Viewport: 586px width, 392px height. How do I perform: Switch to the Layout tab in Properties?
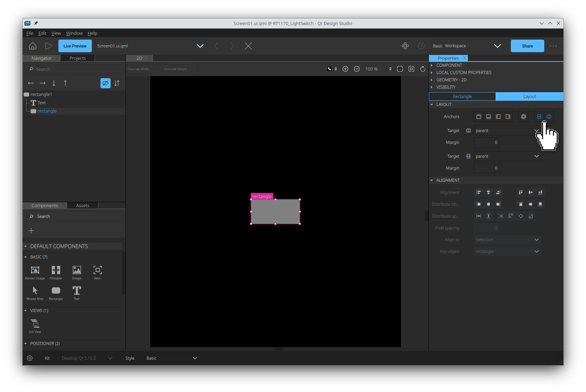[x=529, y=96]
